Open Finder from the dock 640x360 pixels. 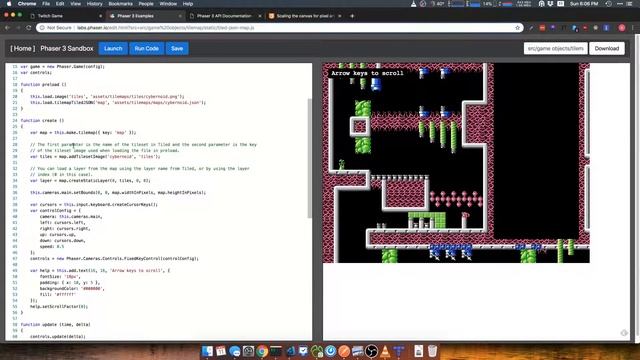(207, 351)
